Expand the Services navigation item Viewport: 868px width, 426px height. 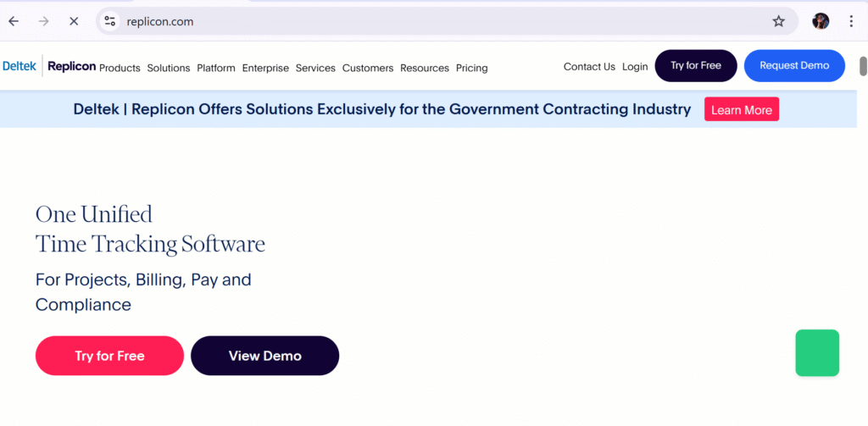pos(315,68)
